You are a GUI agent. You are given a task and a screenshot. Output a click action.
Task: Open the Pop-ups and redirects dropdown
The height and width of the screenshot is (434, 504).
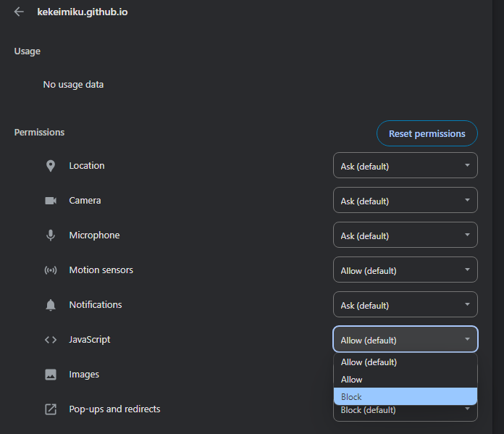[x=406, y=413]
